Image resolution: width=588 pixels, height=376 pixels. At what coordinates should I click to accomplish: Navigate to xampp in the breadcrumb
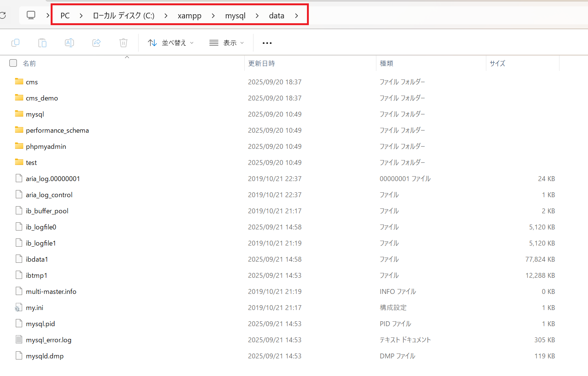[189, 16]
